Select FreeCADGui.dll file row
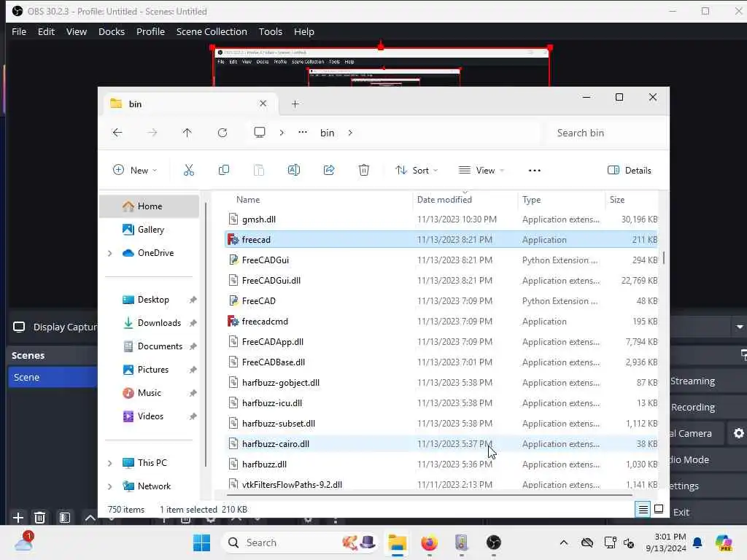The height and width of the screenshot is (560, 747). pos(441,281)
